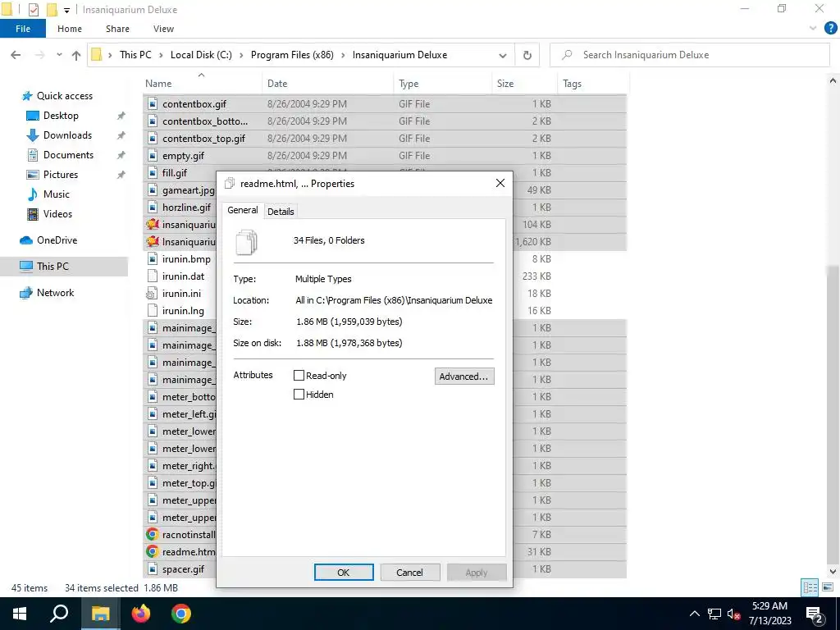Open the Home ribbon tab
Viewport: 840px width, 630px height.
(70, 29)
